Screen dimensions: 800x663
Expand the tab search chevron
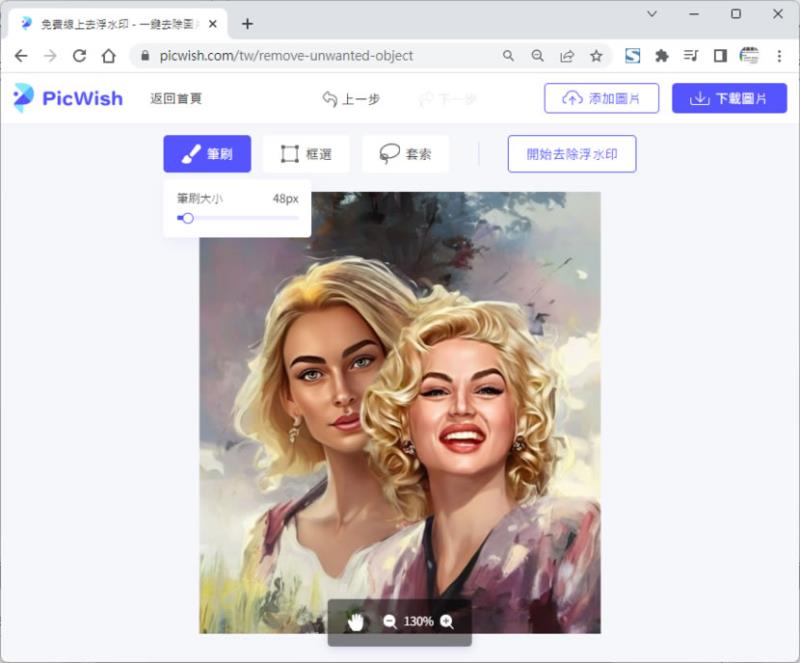[652, 14]
